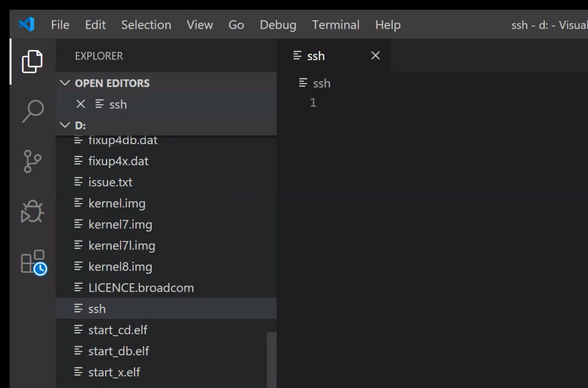Close the ssh editor tab

pyautogui.click(x=375, y=55)
